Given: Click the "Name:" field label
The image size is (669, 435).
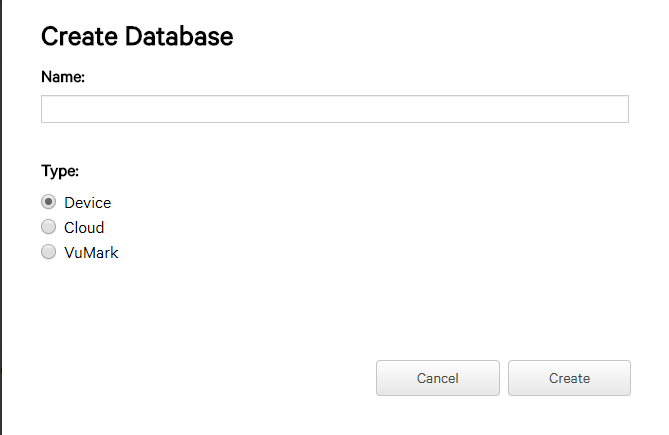Looking at the screenshot, I should click(x=63, y=77).
